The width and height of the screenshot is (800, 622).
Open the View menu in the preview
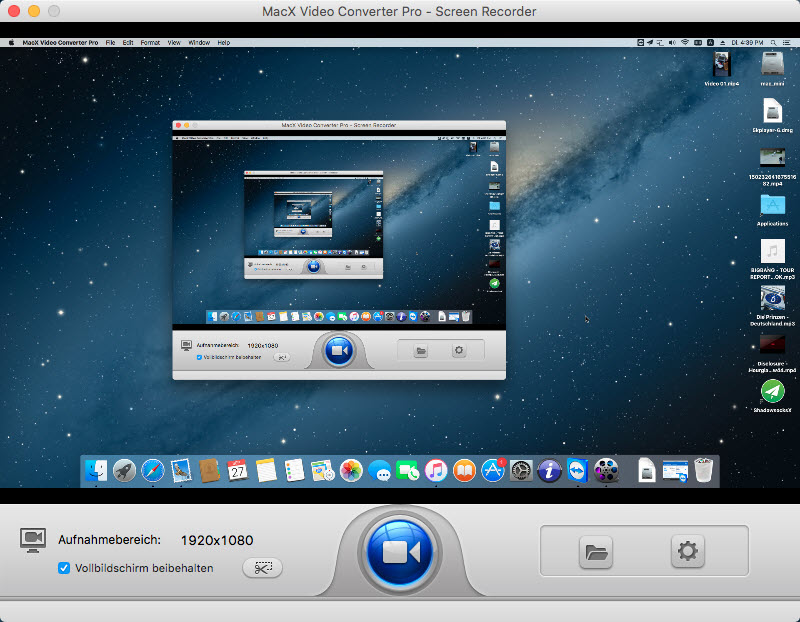pos(174,43)
